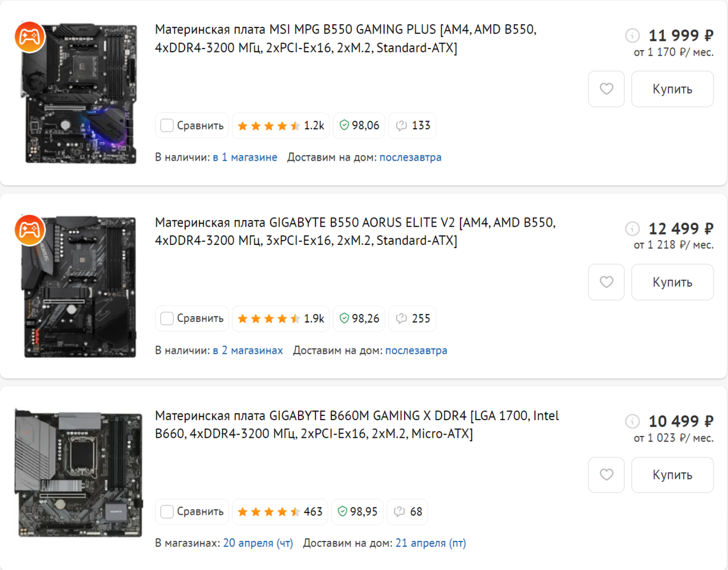Open 255 comments on AORUS ELITE V2
This screenshot has width=728, height=570.
point(413,318)
